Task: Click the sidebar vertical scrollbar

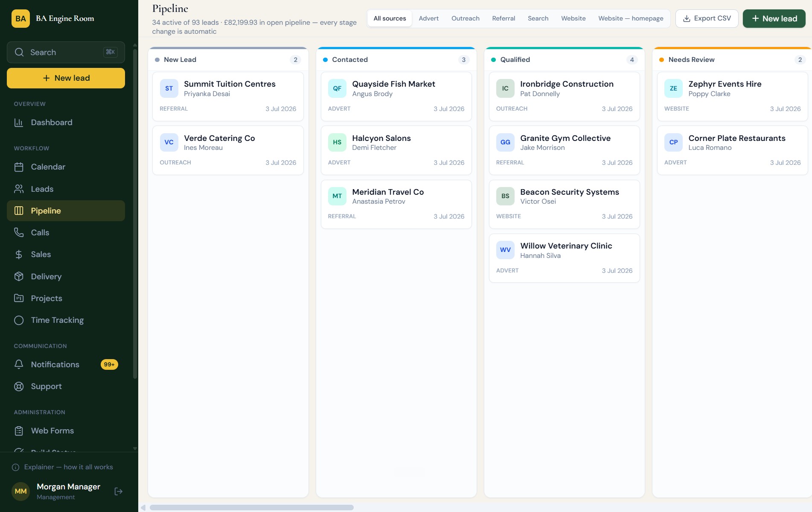Action: tap(135, 214)
